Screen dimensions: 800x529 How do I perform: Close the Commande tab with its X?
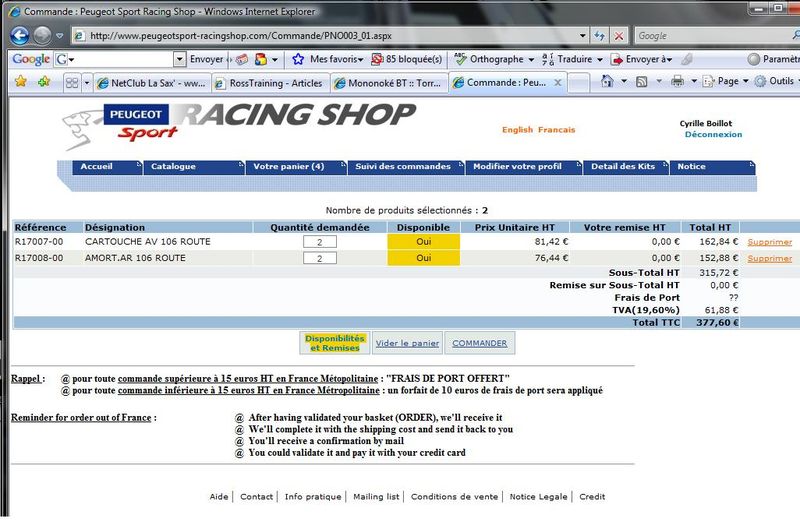(558, 82)
